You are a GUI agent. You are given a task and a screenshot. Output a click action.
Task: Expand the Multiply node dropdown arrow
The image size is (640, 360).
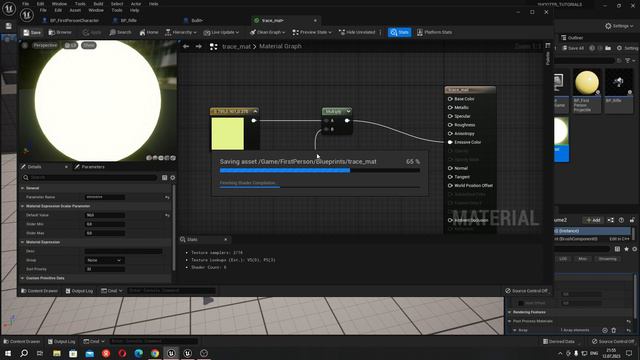point(348,111)
